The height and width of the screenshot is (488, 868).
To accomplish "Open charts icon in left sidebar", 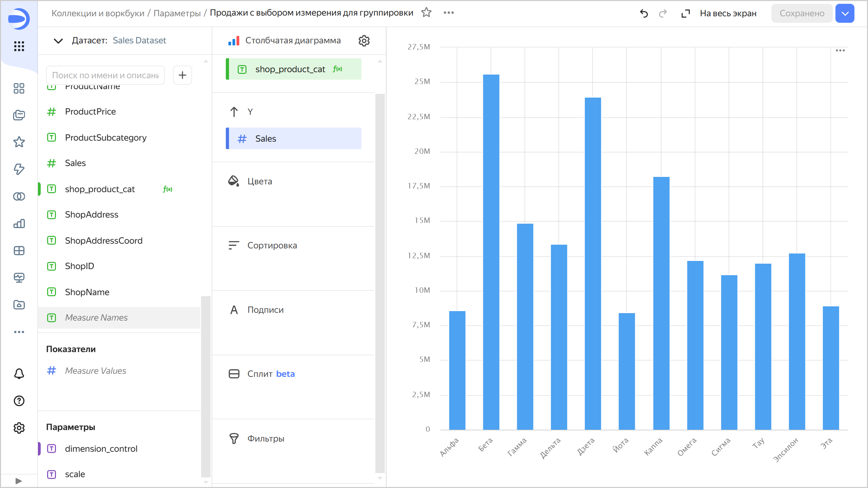I will coord(19,224).
